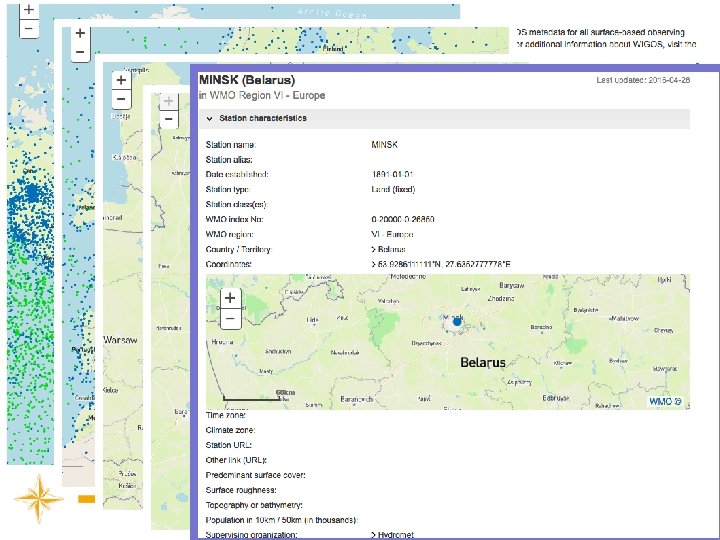Image resolution: width=720 pixels, height=540 pixels.
Task: Click the Barysaw town label on the map
Action: tap(512, 286)
